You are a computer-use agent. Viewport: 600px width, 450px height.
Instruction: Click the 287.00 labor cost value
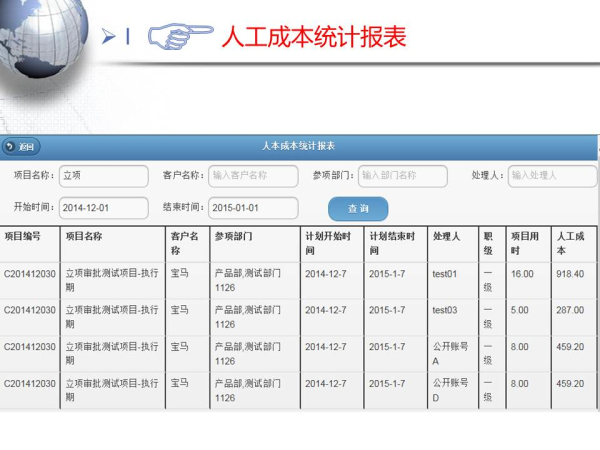pos(570,310)
